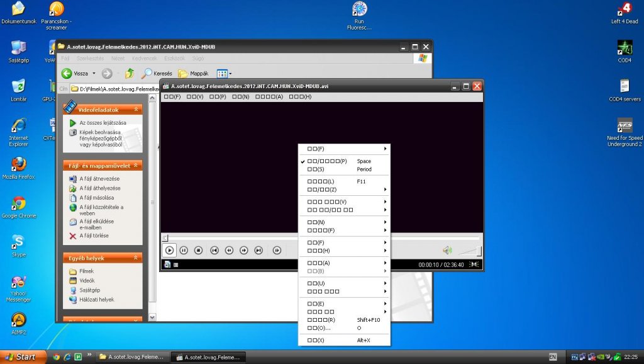Image resolution: width=644 pixels, height=364 pixels.
Task: Select the Skype desktop icon
Action: [x=18, y=246]
